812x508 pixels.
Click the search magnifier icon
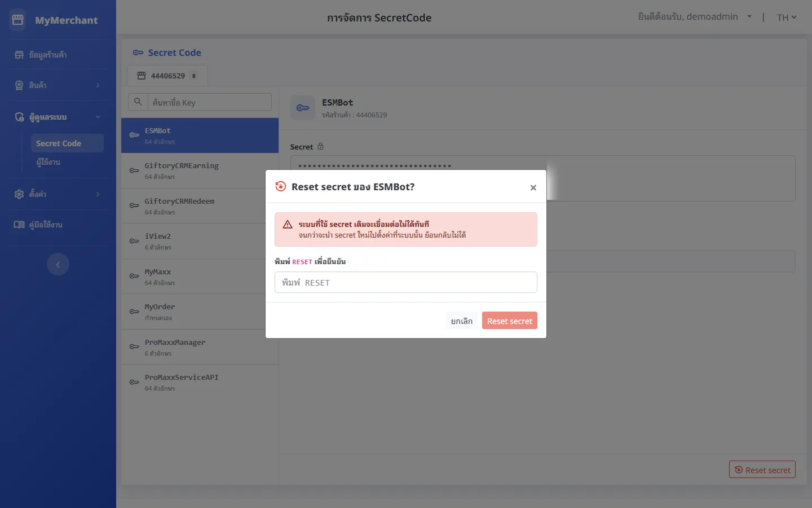click(x=138, y=102)
